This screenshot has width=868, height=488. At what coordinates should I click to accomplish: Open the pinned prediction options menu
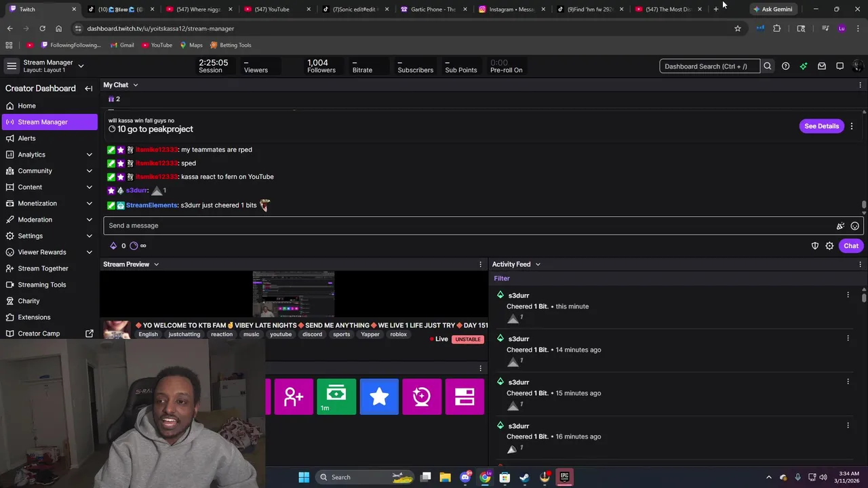[852, 126]
